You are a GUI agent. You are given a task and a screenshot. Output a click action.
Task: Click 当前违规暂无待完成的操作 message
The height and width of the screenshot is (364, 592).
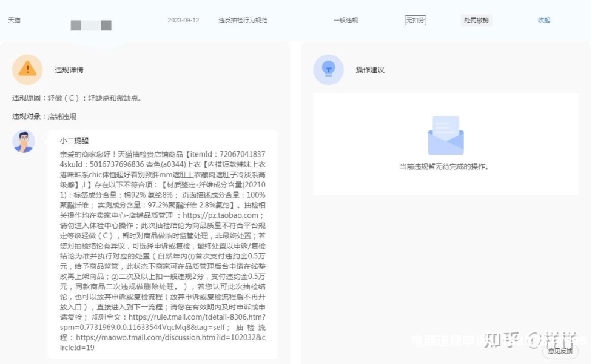point(445,166)
